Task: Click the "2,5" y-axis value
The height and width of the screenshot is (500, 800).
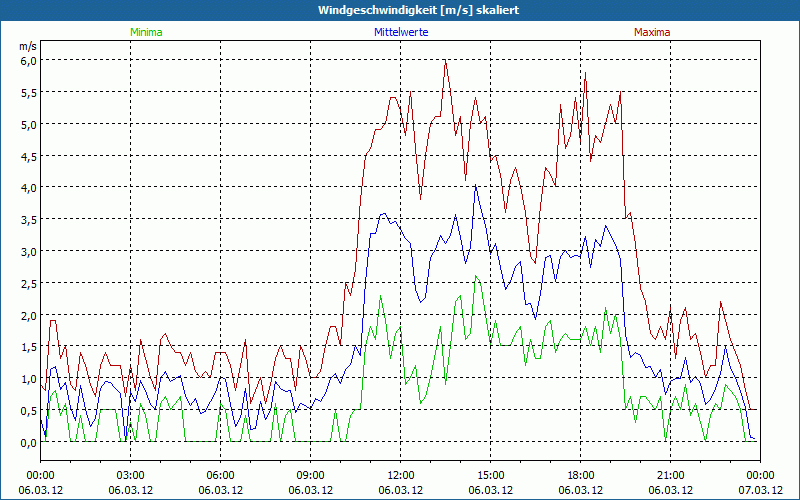Action: click(x=29, y=283)
